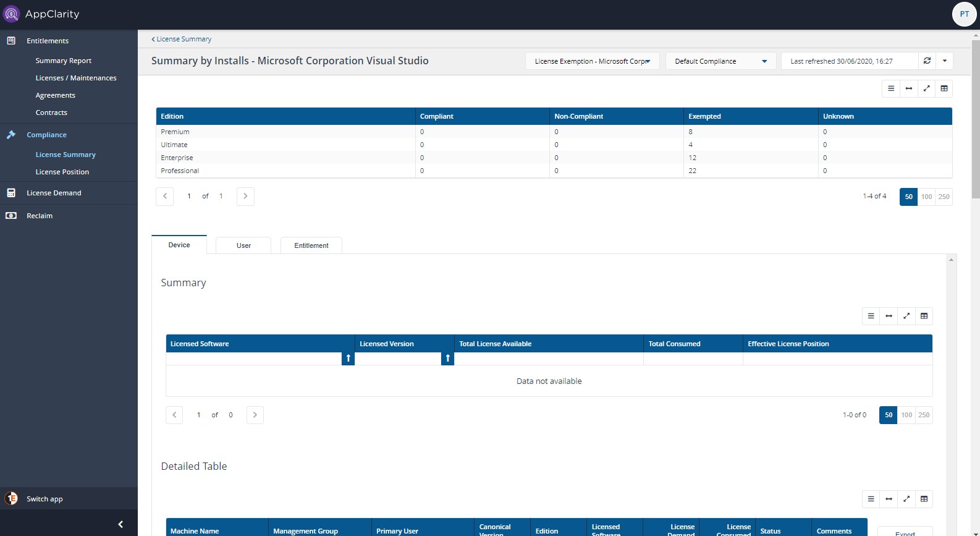Expand the Summary table to fullscreen
Image resolution: width=980 pixels, height=536 pixels.
906,316
